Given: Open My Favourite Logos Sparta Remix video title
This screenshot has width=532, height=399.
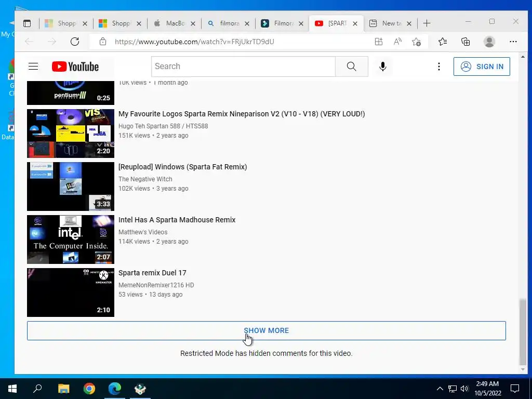Looking at the screenshot, I should 242,114.
